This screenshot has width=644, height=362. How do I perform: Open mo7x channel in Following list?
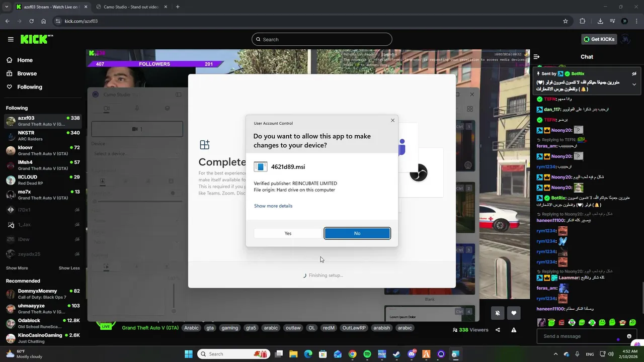pos(43,195)
